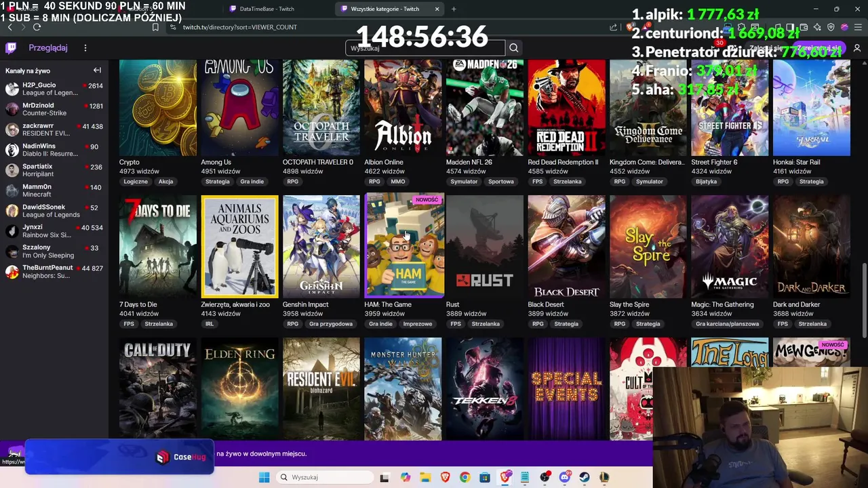Click the browser address bar URL
Viewport: 868px width, 488px height.
click(x=240, y=27)
